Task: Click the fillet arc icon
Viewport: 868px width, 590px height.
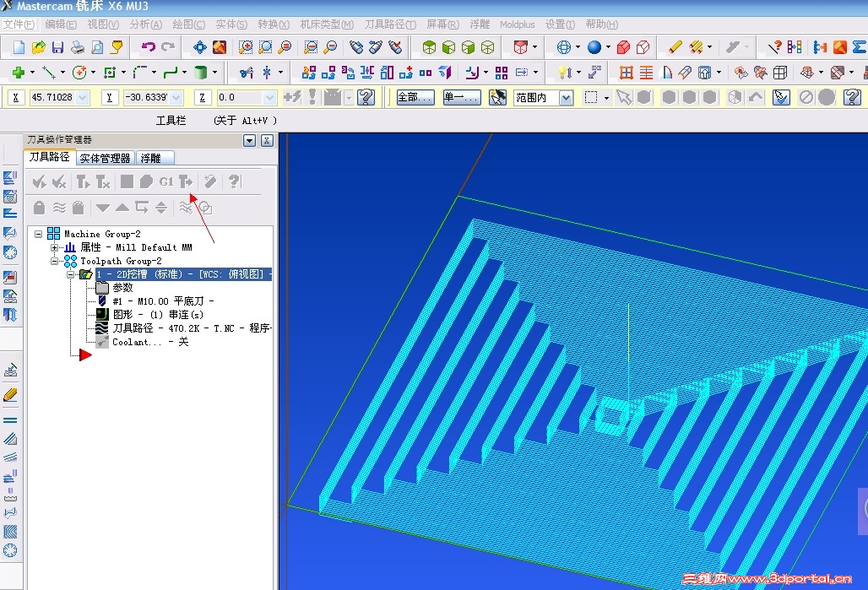Action: tap(139, 72)
